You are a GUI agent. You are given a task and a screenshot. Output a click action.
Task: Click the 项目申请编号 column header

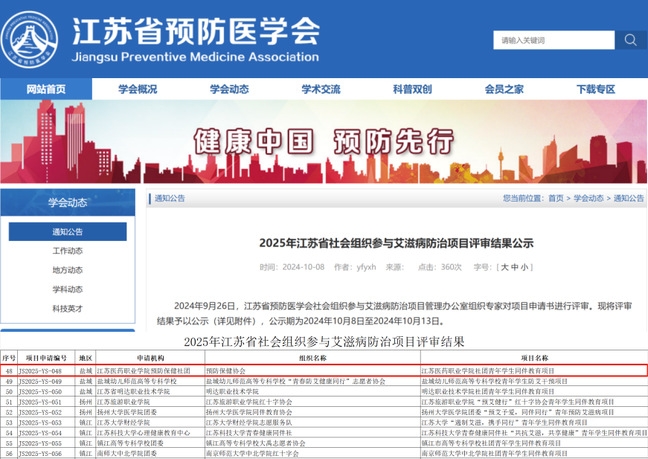pyautogui.click(x=46, y=358)
